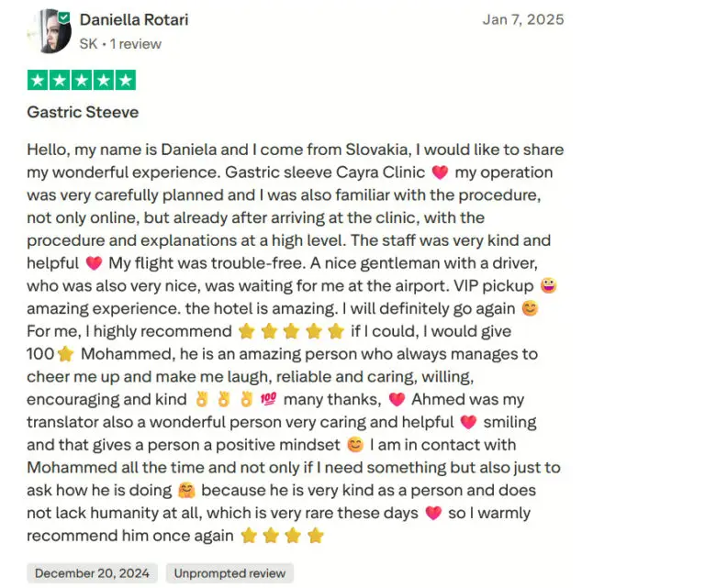This screenshot has width=705, height=588.
Task: Click the "Unprompted review" tag
Action: coord(230,573)
